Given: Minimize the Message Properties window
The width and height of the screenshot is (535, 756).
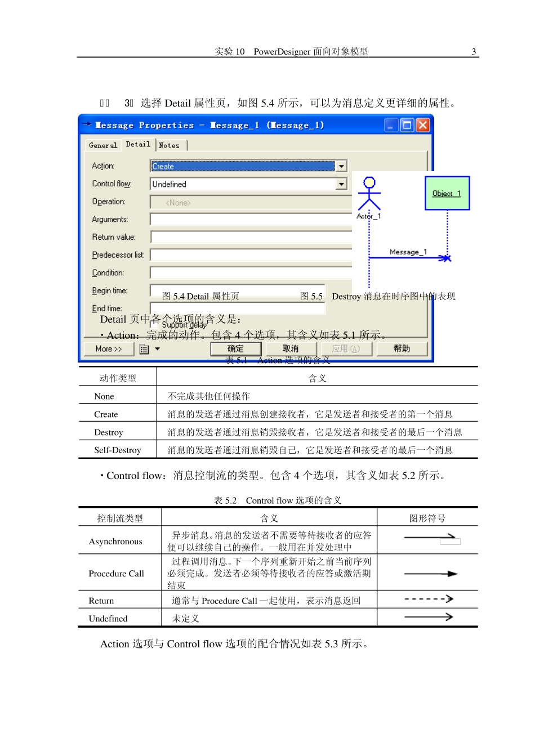Looking at the screenshot, I should 391,125.
